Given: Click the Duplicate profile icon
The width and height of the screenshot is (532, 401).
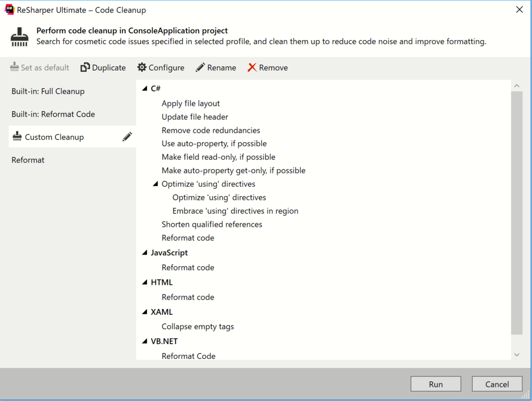Looking at the screenshot, I should coord(85,68).
